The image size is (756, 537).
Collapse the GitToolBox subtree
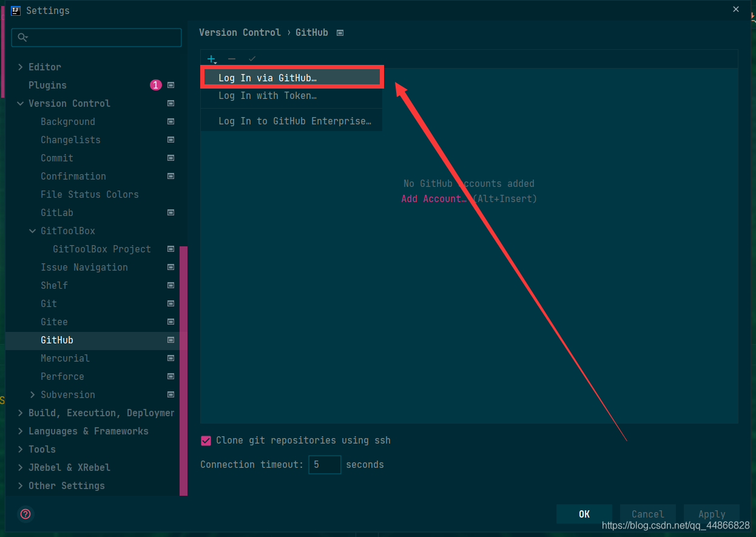[33, 231]
